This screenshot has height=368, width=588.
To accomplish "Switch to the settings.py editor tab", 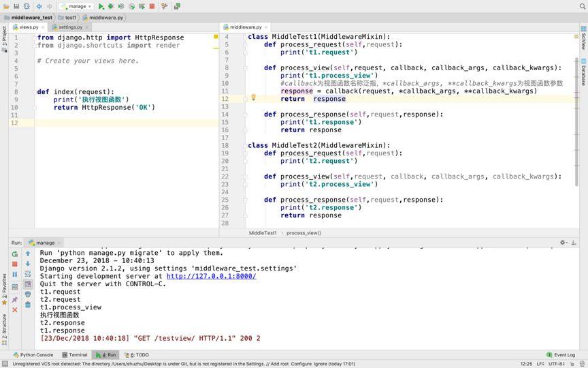I will coord(69,27).
